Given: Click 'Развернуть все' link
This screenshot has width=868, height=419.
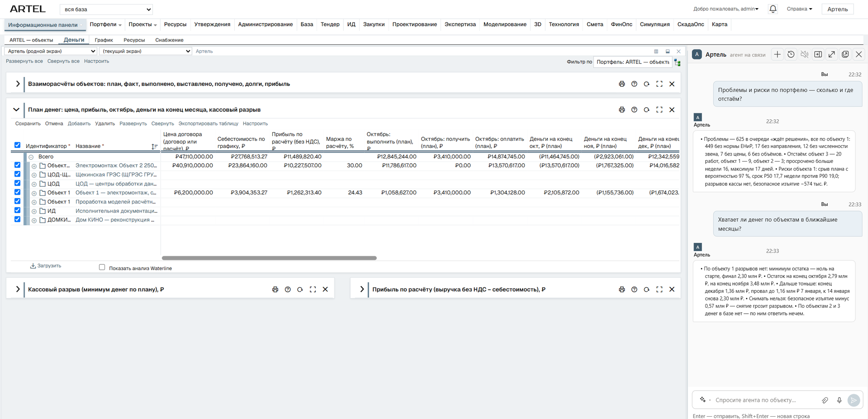Looking at the screenshot, I should [24, 62].
